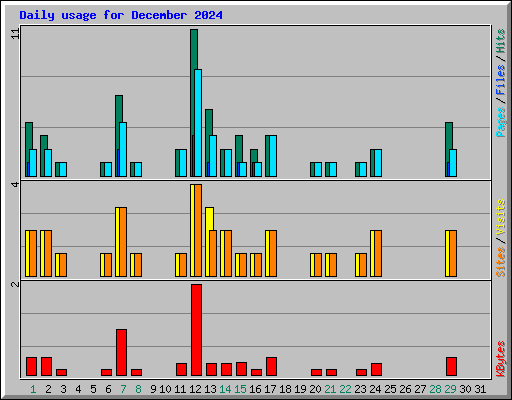512x400 pixels.
Task: Click the red KBytes bar for day 12
Action: click(x=196, y=330)
